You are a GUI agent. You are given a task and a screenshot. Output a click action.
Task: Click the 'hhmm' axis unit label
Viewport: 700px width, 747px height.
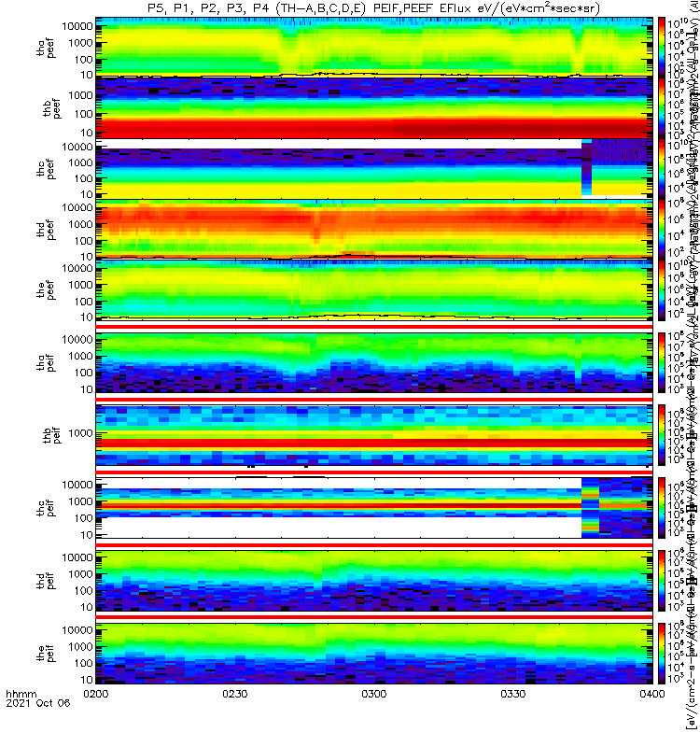click(x=21, y=694)
